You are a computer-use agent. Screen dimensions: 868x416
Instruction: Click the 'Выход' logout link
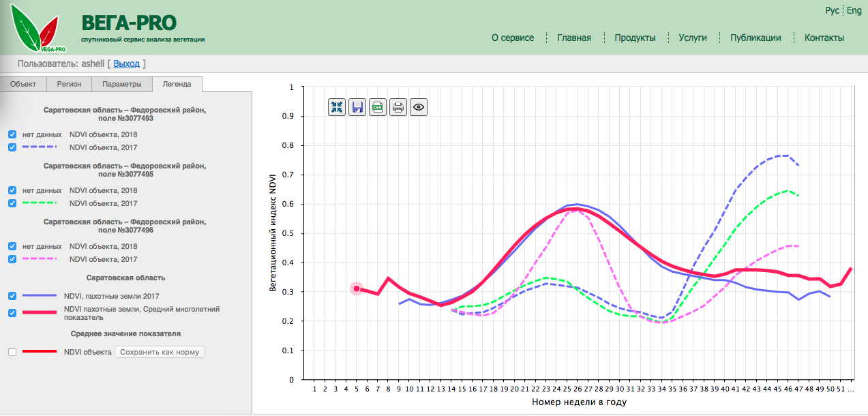[126, 63]
